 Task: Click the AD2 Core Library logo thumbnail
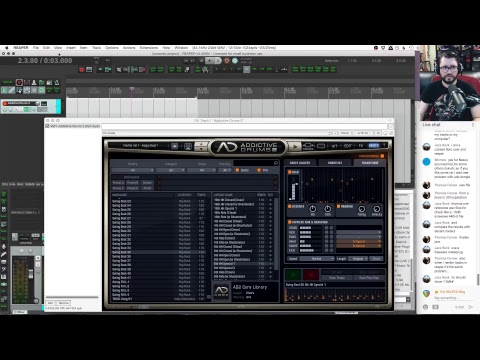(x=221, y=291)
